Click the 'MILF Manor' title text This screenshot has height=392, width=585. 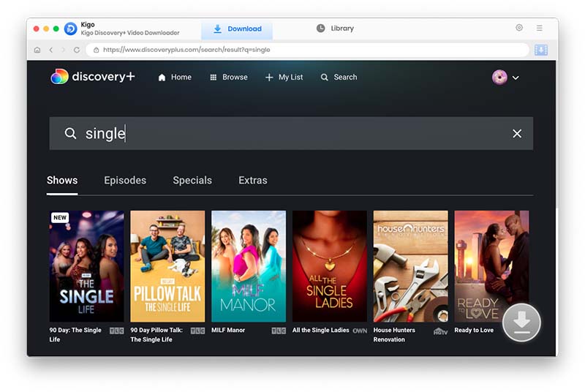[x=228, y=330]
